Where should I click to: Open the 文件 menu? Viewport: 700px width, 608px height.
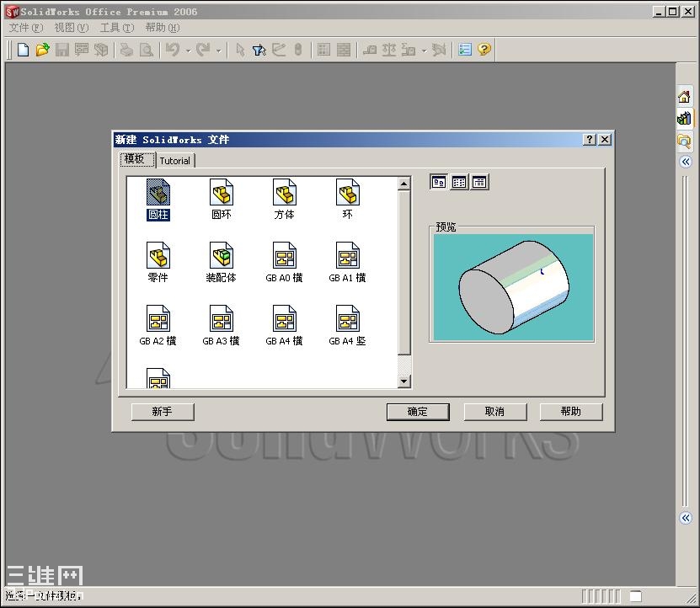coord(26,28)
